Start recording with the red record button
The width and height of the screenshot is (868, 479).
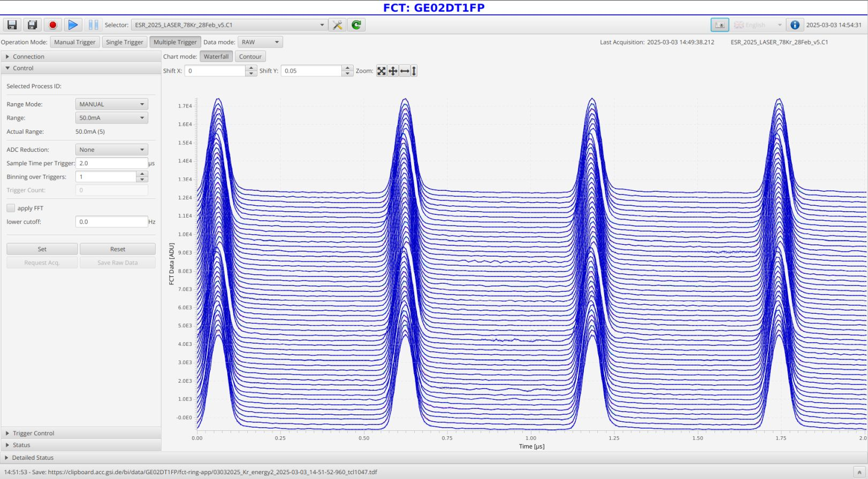tap(52, 25)
